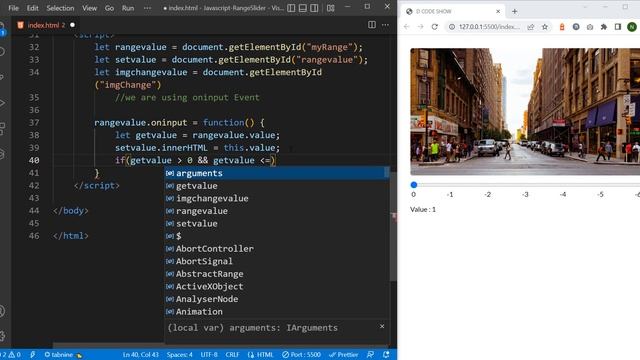
Task: Choose 'rangevalue' autocomplete suggestion
Action: 276,211
